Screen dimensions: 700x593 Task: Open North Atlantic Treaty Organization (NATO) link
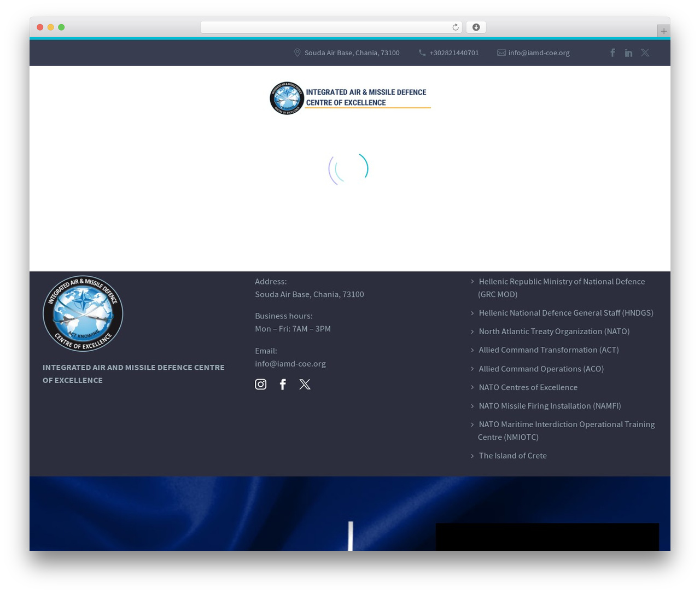554,332
